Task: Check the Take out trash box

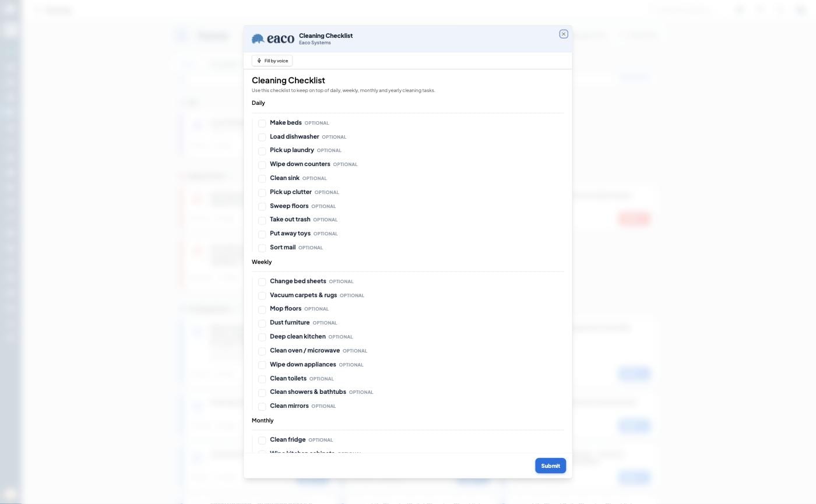Action: click(x=262, y=220)
